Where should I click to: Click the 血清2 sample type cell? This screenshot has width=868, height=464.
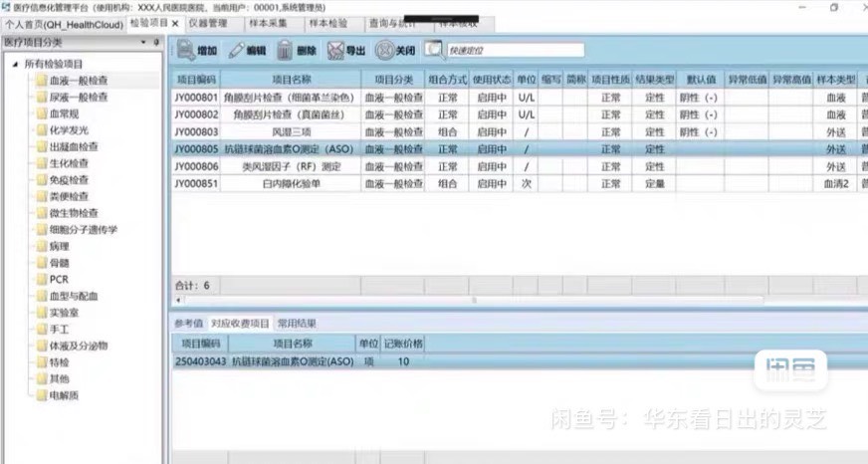[x=836, y=184]
